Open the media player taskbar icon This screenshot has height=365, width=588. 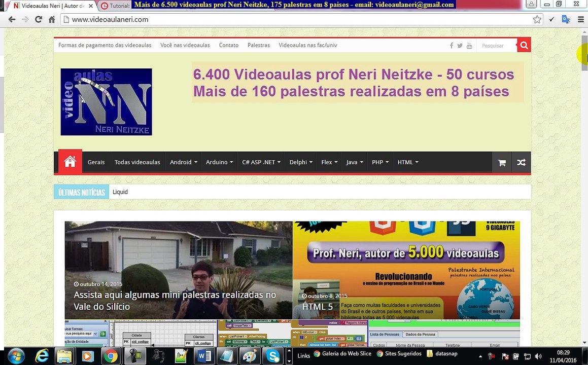pos(88,356)
